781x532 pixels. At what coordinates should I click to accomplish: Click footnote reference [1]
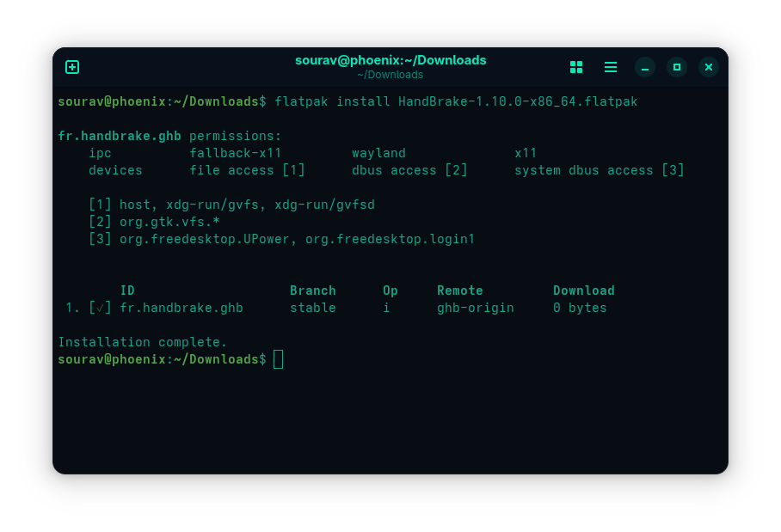293,169
